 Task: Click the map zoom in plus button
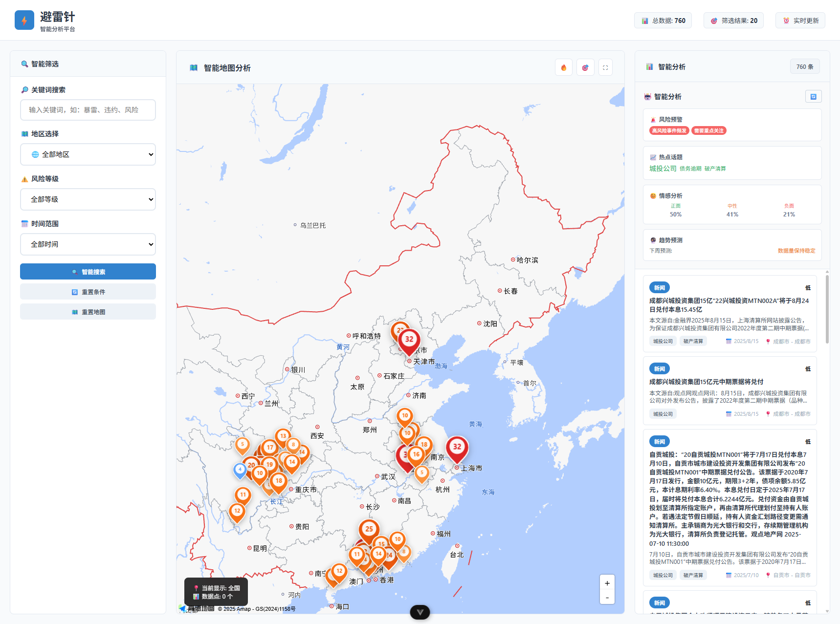[x=607, y=583]
